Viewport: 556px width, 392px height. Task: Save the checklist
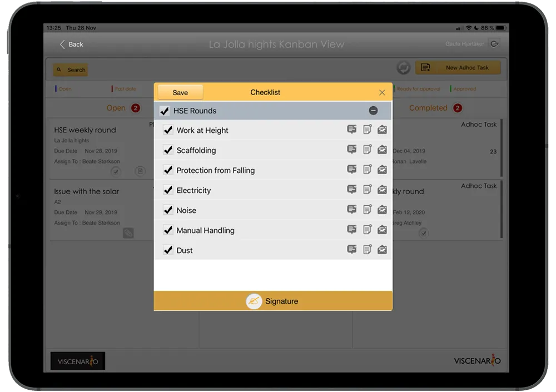(180, 93)
